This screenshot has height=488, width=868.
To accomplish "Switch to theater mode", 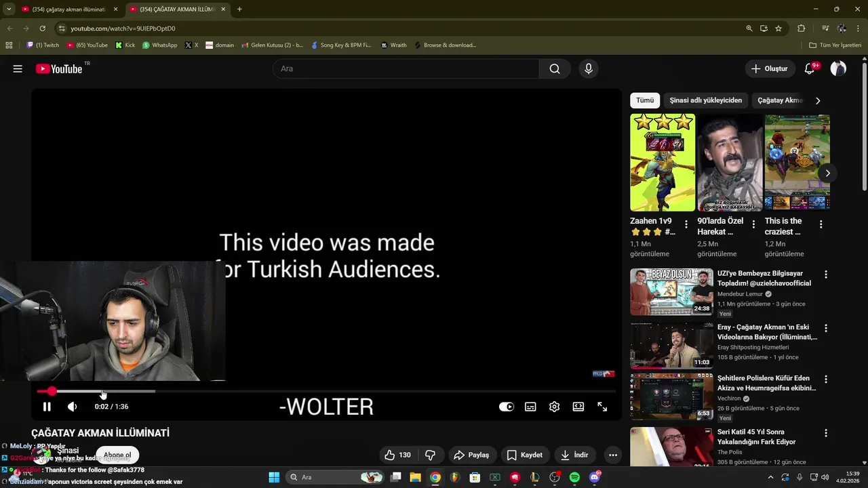I will (x=578, y=407).
